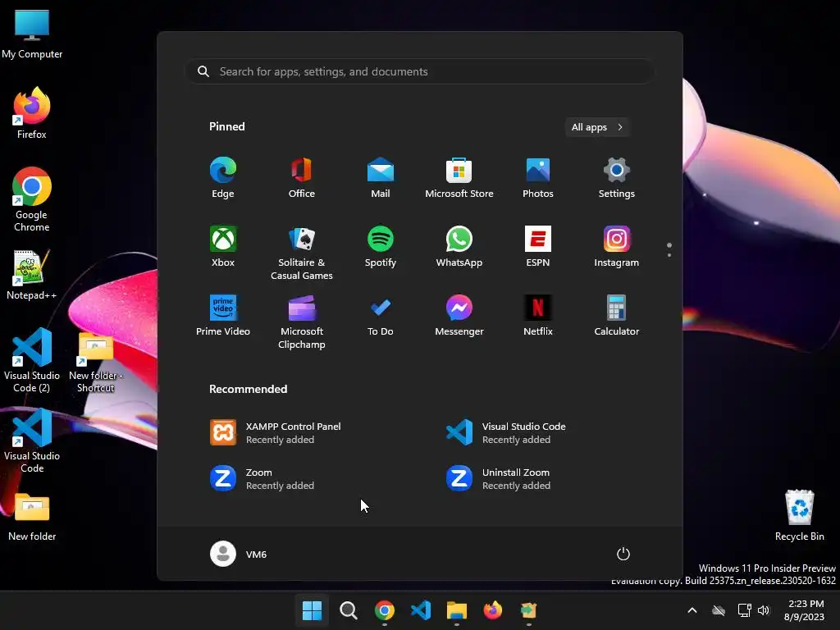Image resolution: width=840 pixels, height=630 pixels.
Task: Open the VM6 user account menu
Action: (x=239, y=554)
